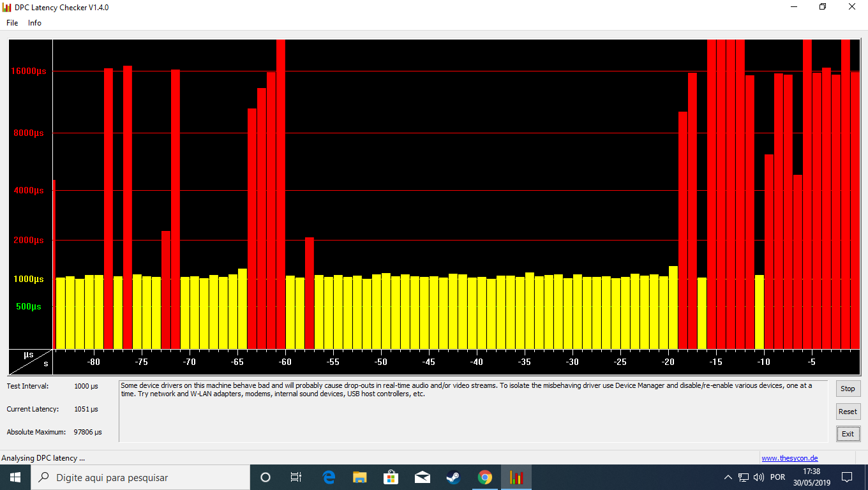Show hidden system tray icons
Screen dimensions: 868x490
tap(728, 477)
